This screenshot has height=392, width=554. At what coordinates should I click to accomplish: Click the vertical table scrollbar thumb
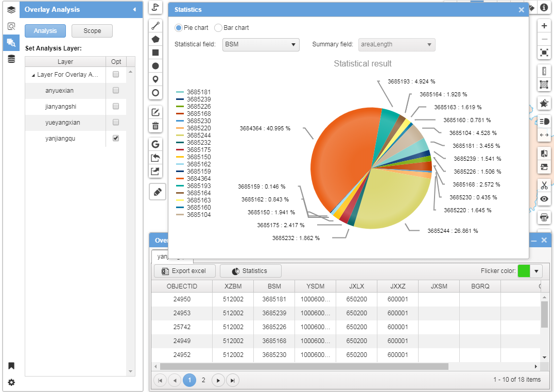tap(544, 315)
